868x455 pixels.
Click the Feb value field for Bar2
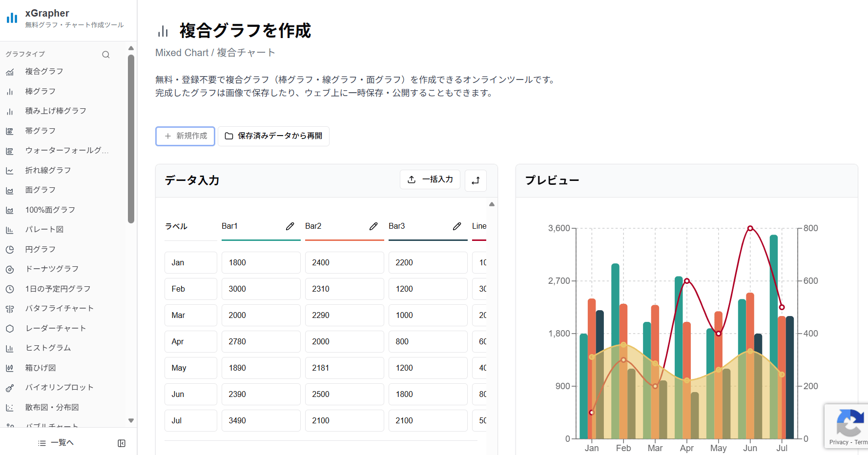tap(344, 289)
